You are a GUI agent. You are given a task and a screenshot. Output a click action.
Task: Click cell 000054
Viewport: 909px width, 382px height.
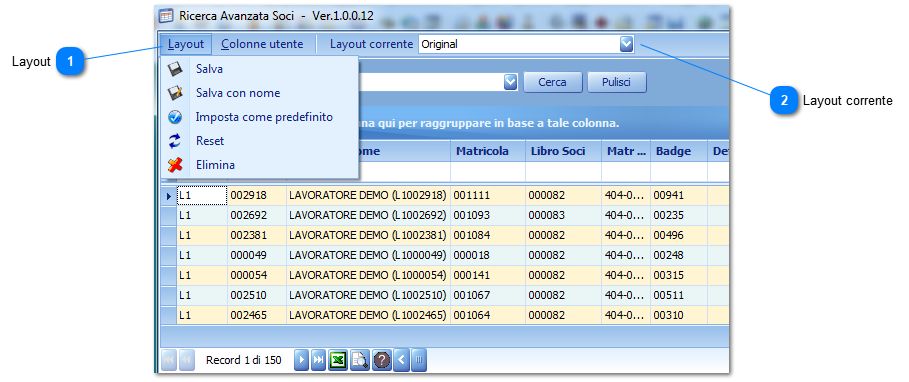pos(257,275)
